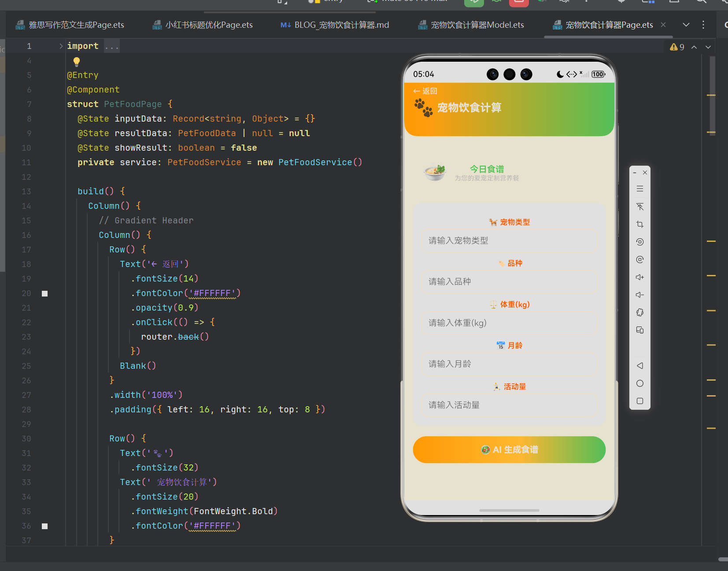
Task: Click the warning count indicator showing 9
Action: coord(677,47)
